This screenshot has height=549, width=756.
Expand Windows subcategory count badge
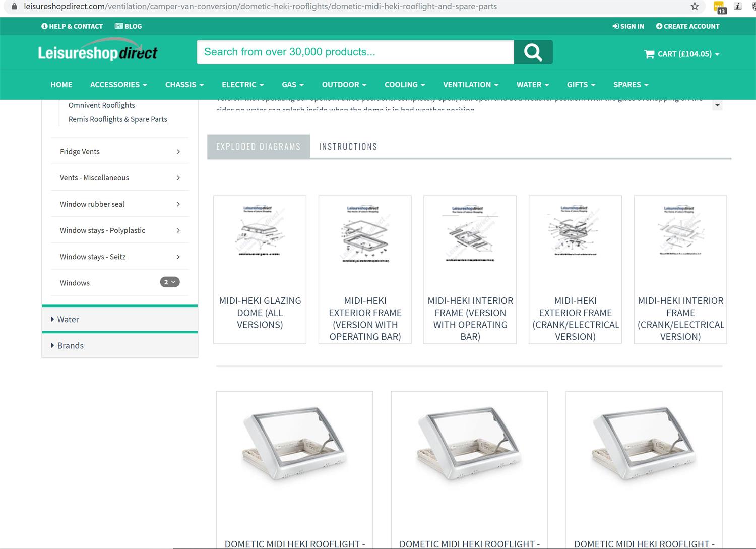point(170,282)
